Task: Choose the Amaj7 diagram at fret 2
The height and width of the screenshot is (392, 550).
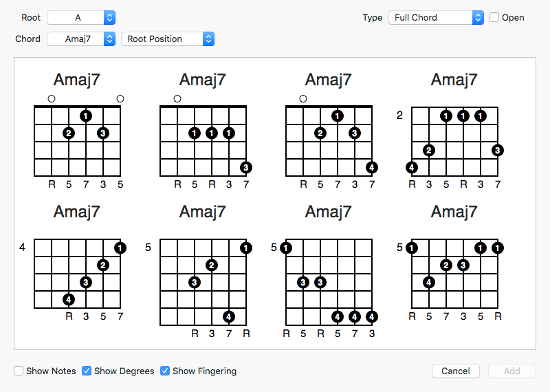Action: (454, 141)
